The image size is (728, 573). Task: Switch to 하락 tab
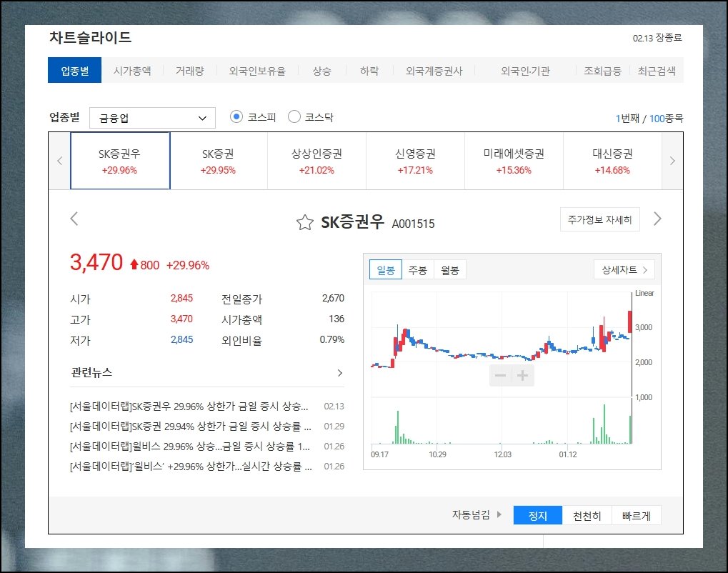click(369, 71)
